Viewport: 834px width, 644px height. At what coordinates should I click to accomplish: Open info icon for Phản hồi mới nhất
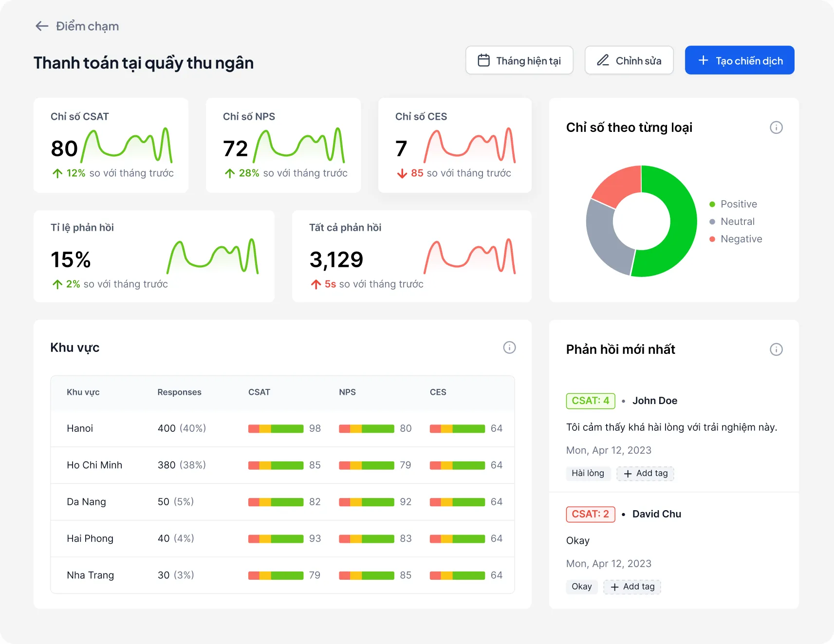(776, 350)
